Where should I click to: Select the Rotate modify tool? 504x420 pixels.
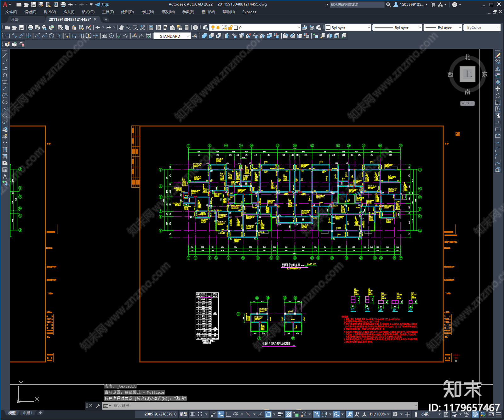coord(498,96)
